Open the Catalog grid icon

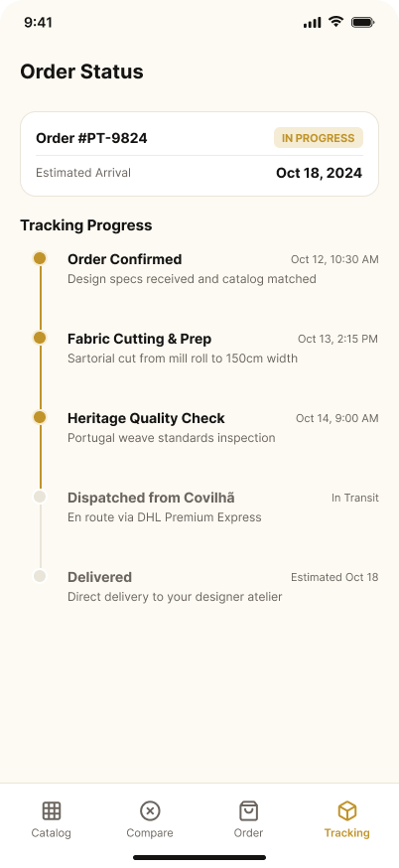pos(52,811)
